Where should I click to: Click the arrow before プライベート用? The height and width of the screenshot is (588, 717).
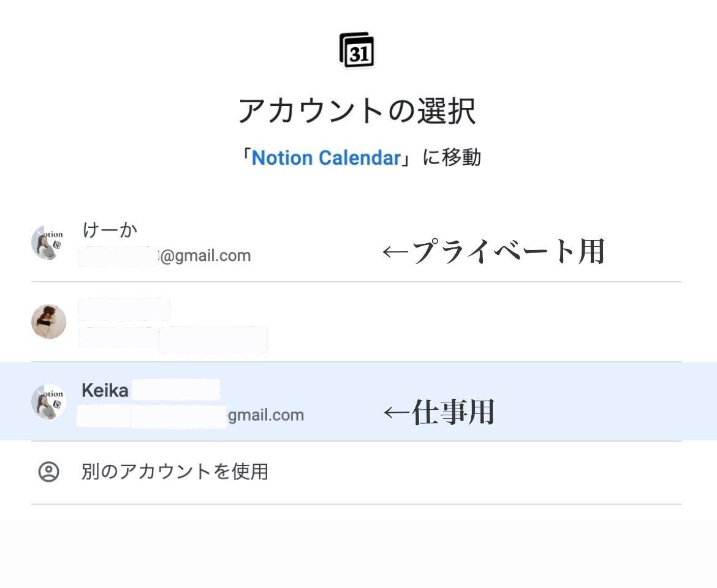396,252
